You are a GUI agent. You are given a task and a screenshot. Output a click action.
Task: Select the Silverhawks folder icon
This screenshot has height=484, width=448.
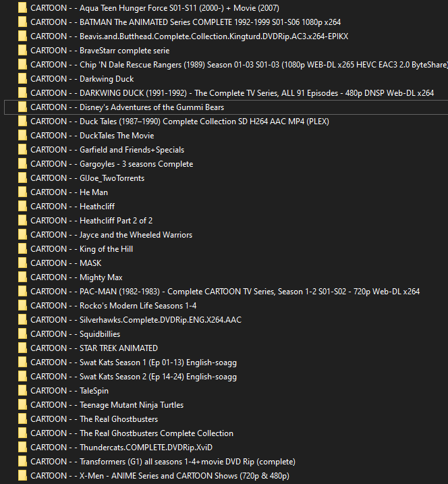tap(22, 320)
